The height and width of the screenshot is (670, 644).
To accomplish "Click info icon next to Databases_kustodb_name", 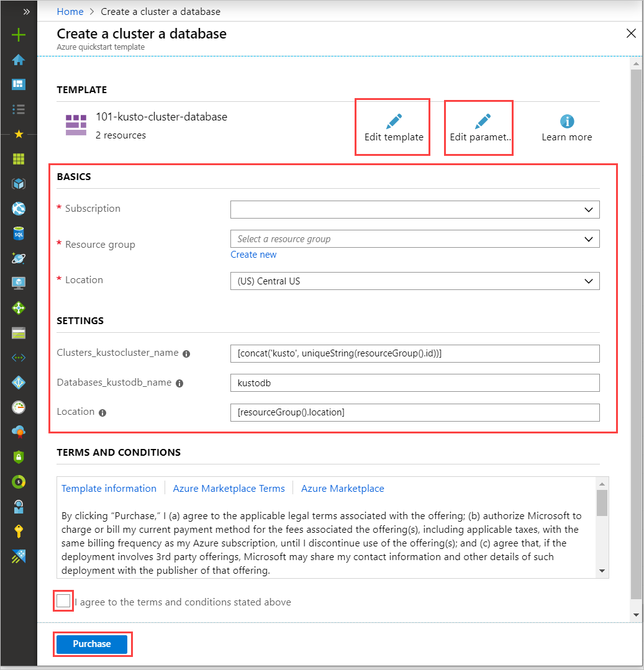I will [x=179, y=383].
